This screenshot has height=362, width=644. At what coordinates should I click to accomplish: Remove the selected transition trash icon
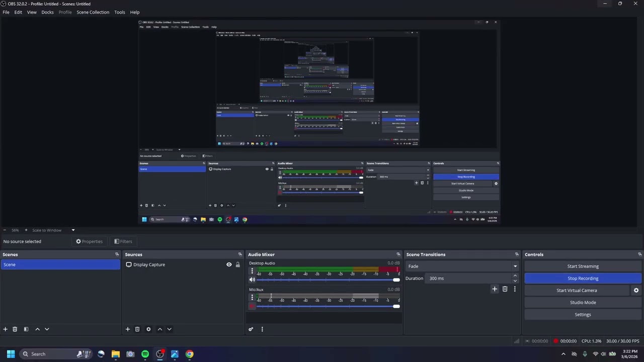pos(505,289)
